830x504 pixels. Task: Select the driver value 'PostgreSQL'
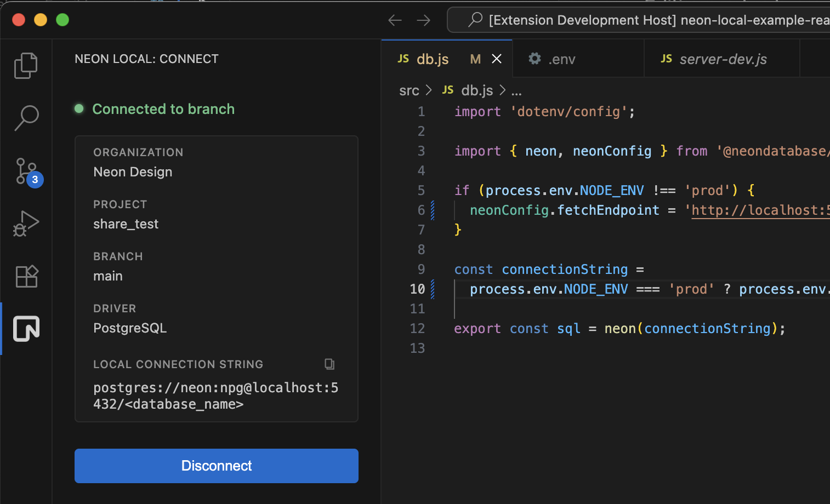pos(130,328)
